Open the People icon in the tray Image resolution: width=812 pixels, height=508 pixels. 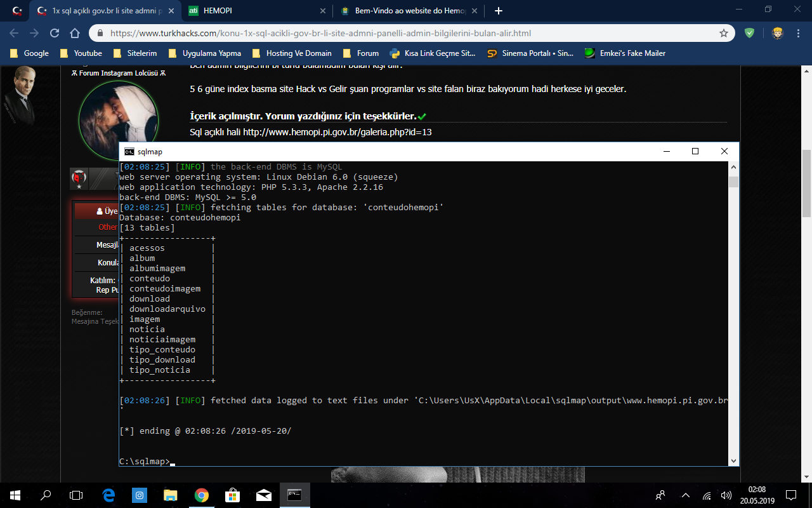tap(660, 495)
